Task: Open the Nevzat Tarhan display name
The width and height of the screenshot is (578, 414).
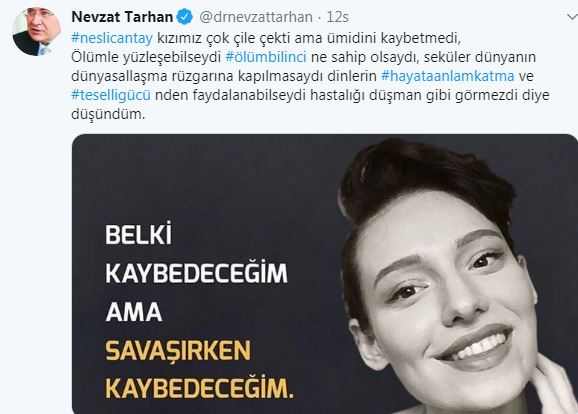Action: [122, 17]
